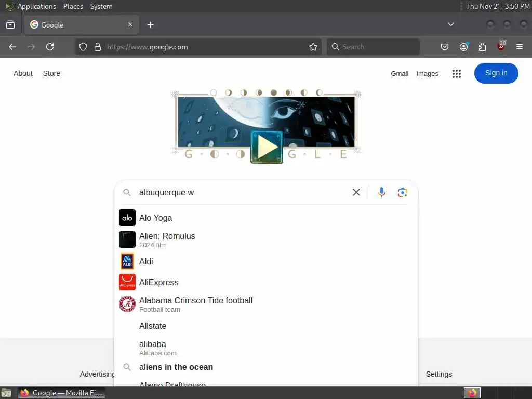
Task: Click the workspace switcher with Firefox thumbnail
Action: click(472, 393)
